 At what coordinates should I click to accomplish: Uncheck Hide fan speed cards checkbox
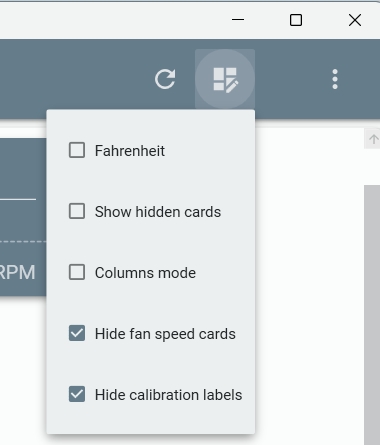[77, 333]
